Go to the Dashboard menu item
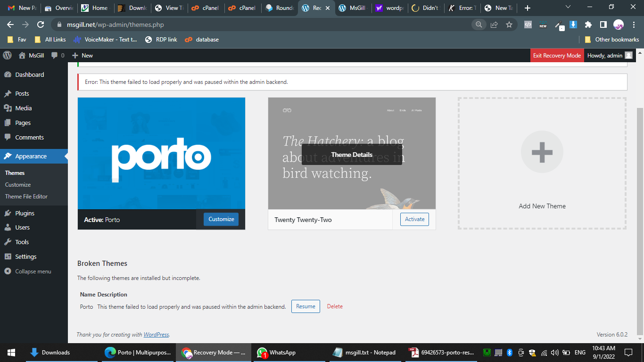Screen dimensions: 644x362 [x=34, y=74]
